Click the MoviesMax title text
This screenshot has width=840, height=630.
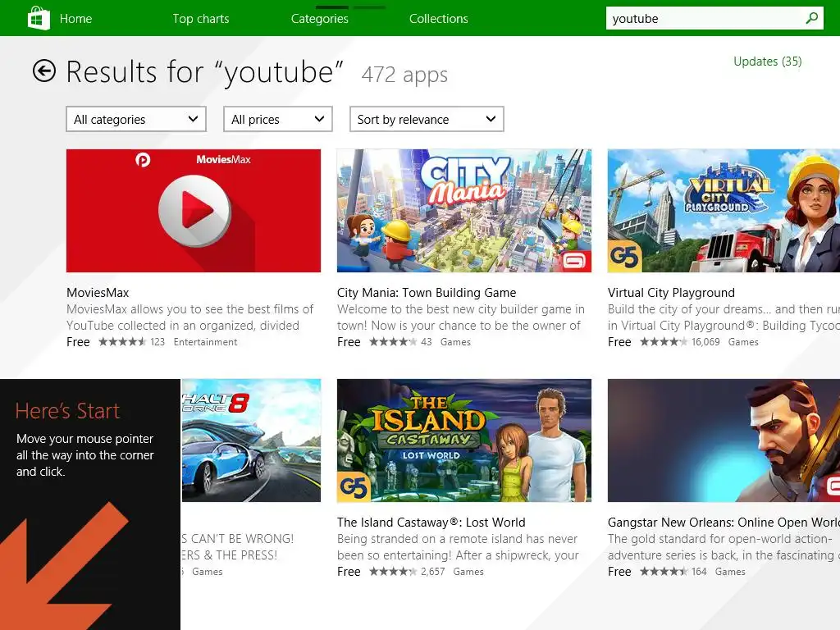(x=98, y=293)
